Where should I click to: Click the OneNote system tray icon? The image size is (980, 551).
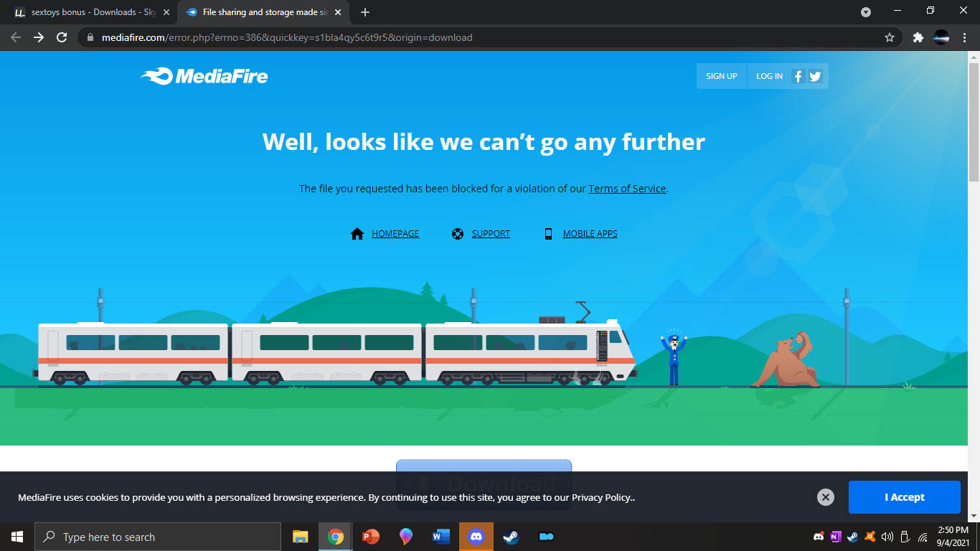836,537
